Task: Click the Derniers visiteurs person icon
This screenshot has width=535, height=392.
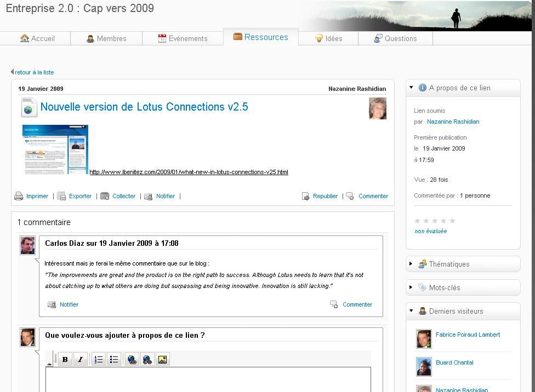Action: click(x=423, y=311)
